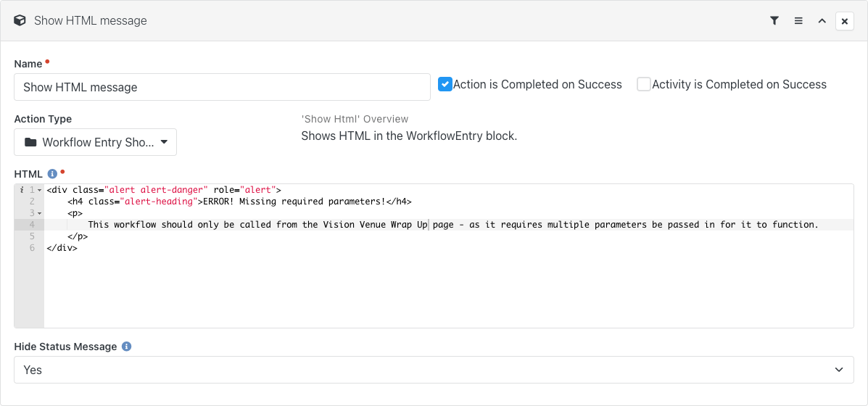Click gutter line number 5

point(33,236)
